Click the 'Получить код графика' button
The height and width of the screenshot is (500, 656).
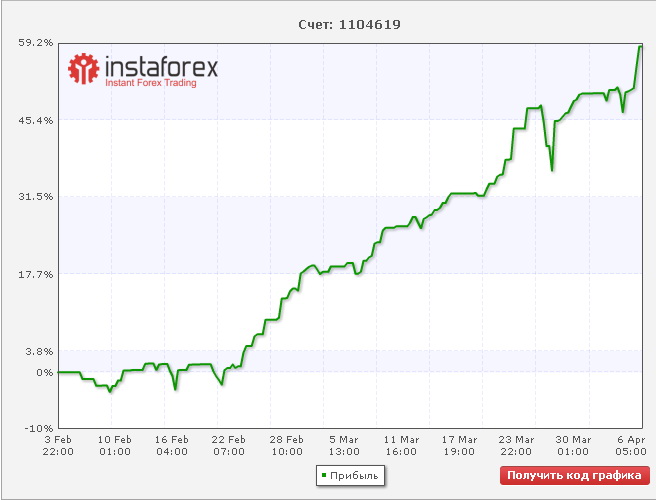click(574, 475)
